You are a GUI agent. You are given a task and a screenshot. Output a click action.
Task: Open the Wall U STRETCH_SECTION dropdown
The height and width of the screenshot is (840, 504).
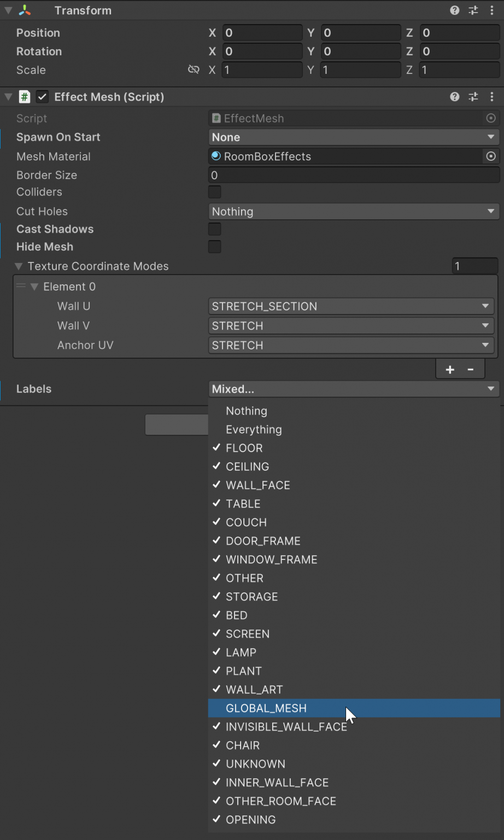(350, 306)
